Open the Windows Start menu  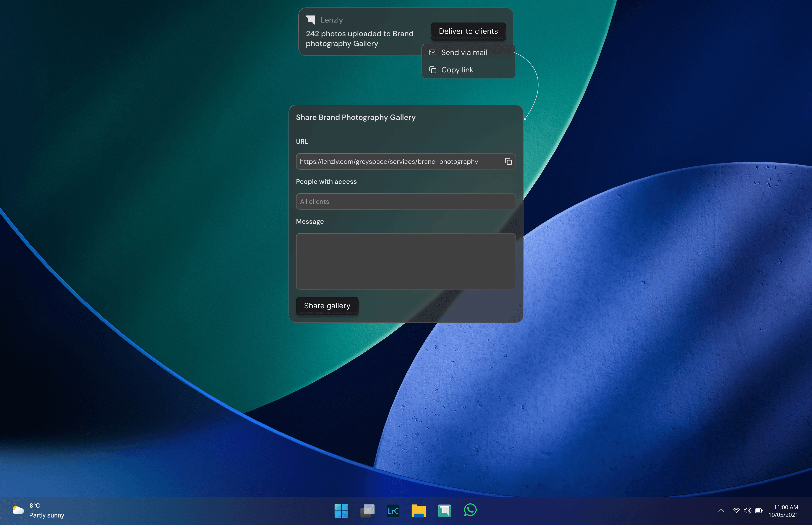341,511
